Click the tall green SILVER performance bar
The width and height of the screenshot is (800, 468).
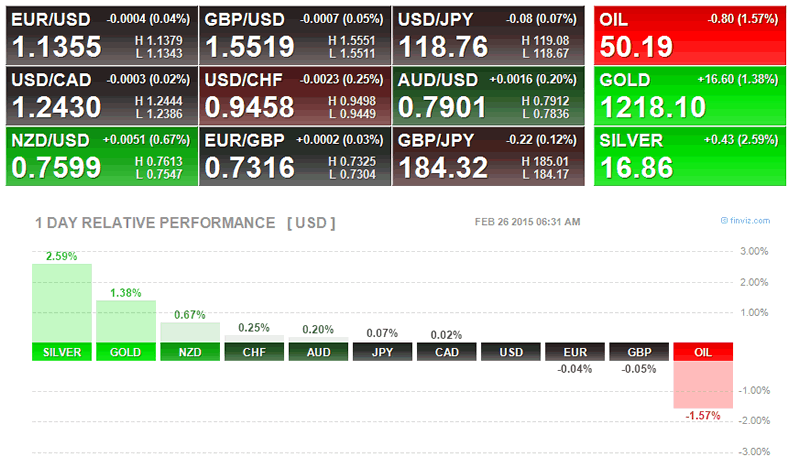(x=62, y=303)
